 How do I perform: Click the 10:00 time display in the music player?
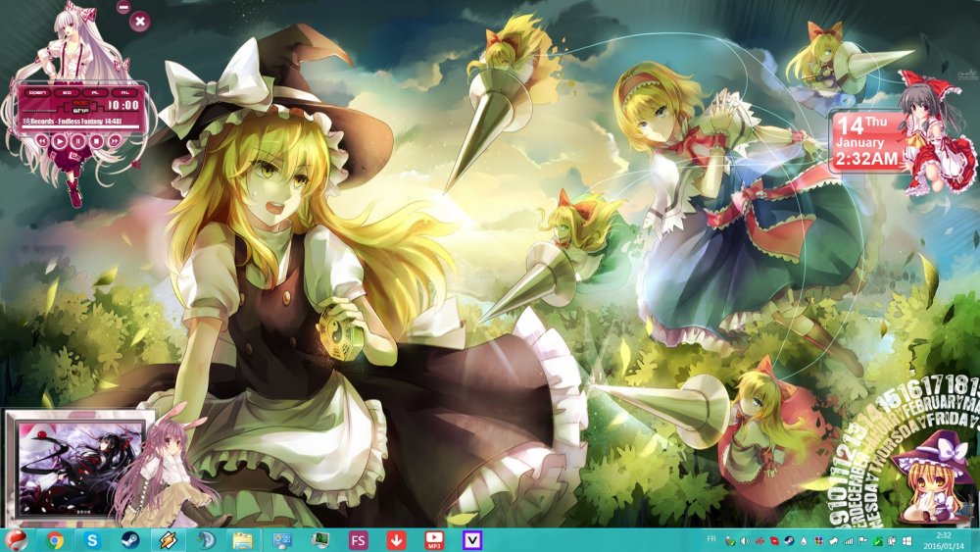(123, 106)
